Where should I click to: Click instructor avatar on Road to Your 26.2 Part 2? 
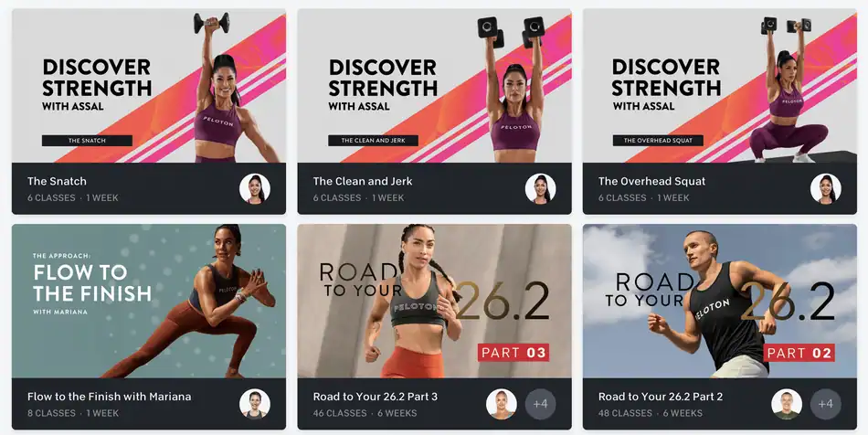pos(787,404)
